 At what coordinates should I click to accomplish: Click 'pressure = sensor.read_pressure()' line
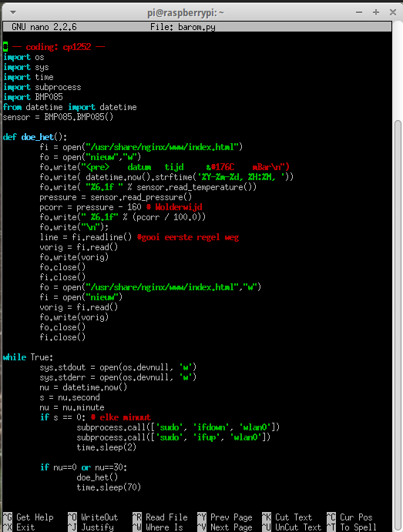(116, 197)
